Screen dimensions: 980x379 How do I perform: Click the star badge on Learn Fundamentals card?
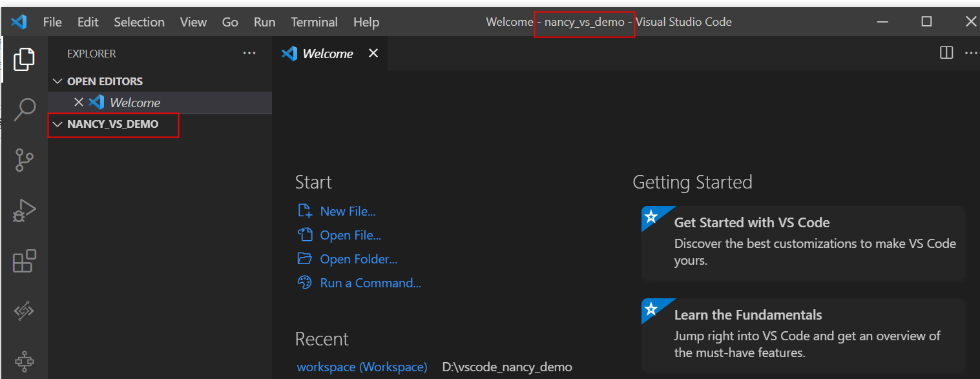click(651, 309)
